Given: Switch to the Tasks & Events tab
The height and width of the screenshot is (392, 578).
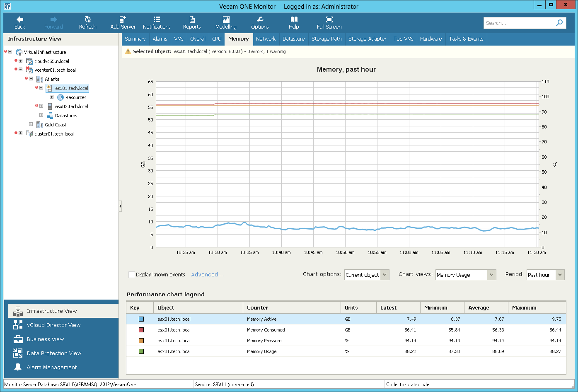Looking at the screenshot, I should click(466, 39).
